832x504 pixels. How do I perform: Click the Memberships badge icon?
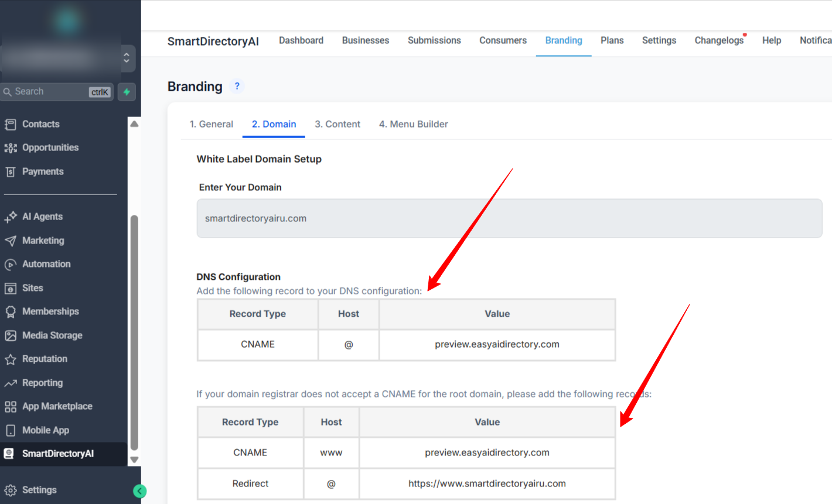coord(10,312)
